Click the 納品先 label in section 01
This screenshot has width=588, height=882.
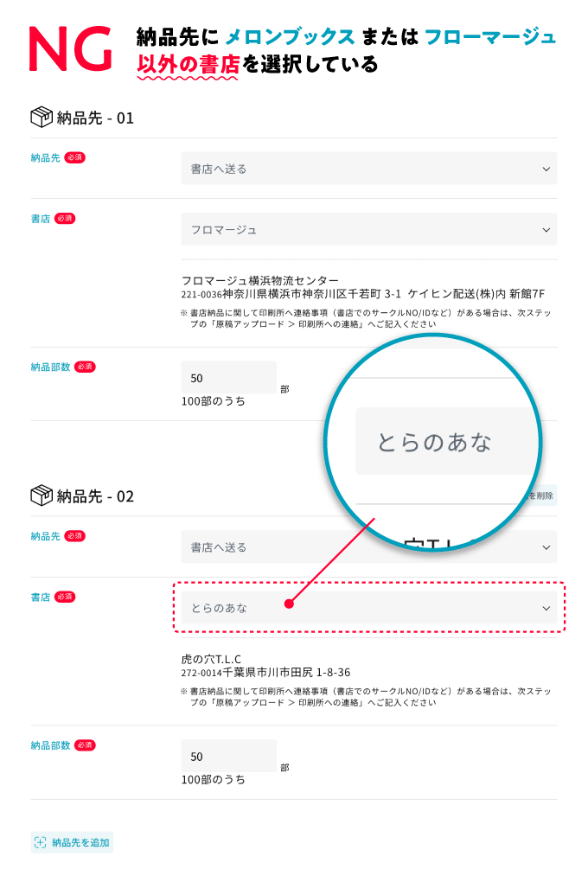[x=46, y=158]
